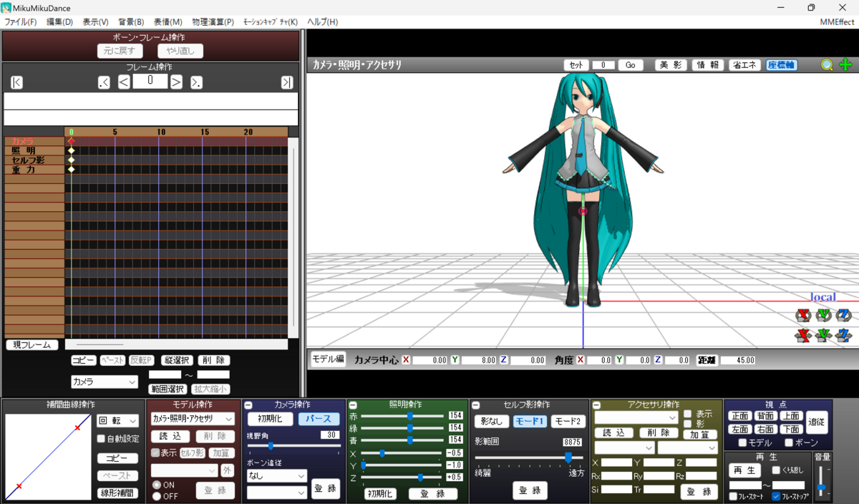Open the accessory selection dropdown
The width and height of the screenshot is (859, 504).
[636, 417]
